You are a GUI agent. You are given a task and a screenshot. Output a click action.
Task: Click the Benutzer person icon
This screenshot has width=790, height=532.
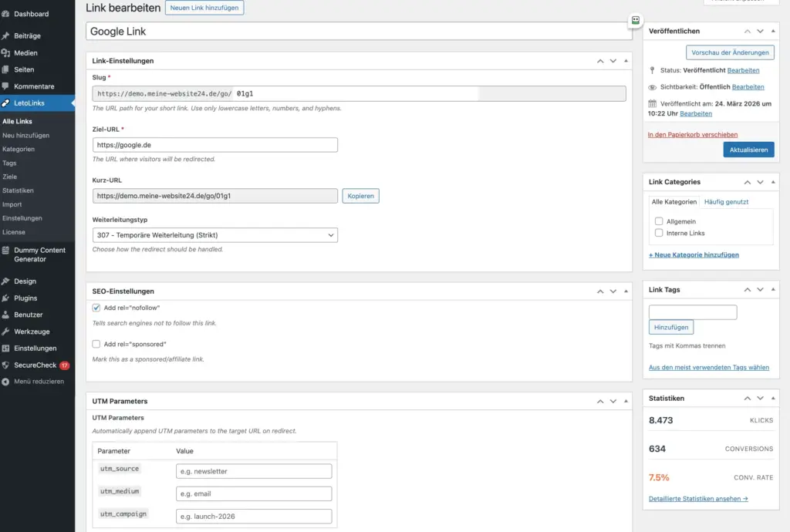point(5,315)
